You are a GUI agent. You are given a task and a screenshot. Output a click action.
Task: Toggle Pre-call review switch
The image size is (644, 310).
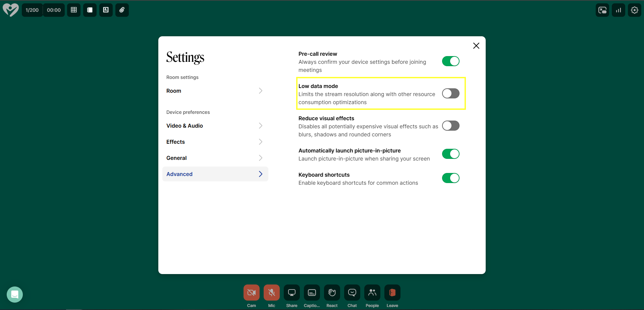451,61
